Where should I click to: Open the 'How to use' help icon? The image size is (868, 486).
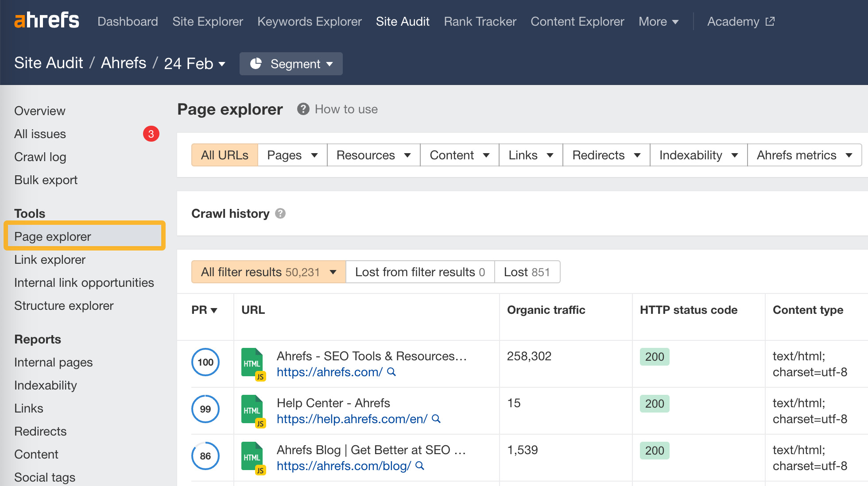[x=304, y=109]
